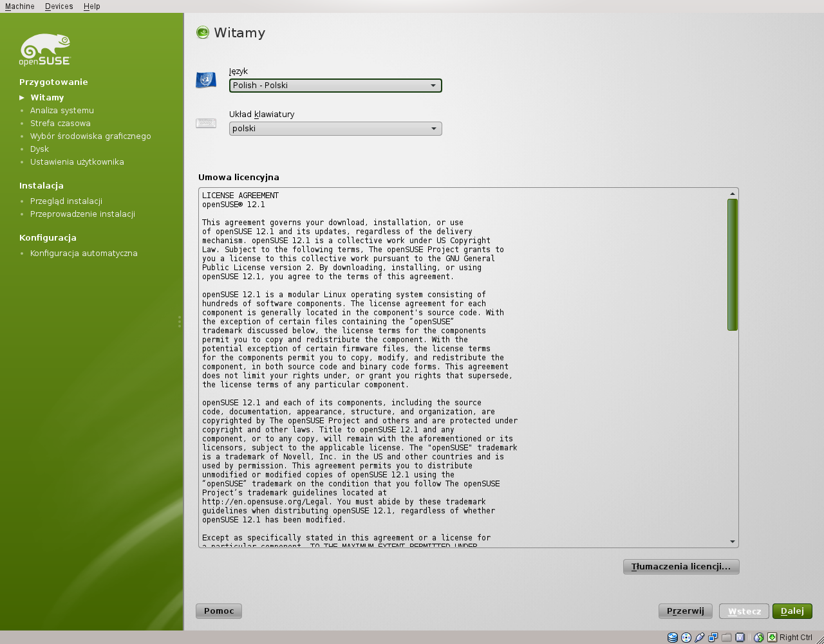The image size is (824, 644).
Task: Open the Help menu
Action: point(92,6)
